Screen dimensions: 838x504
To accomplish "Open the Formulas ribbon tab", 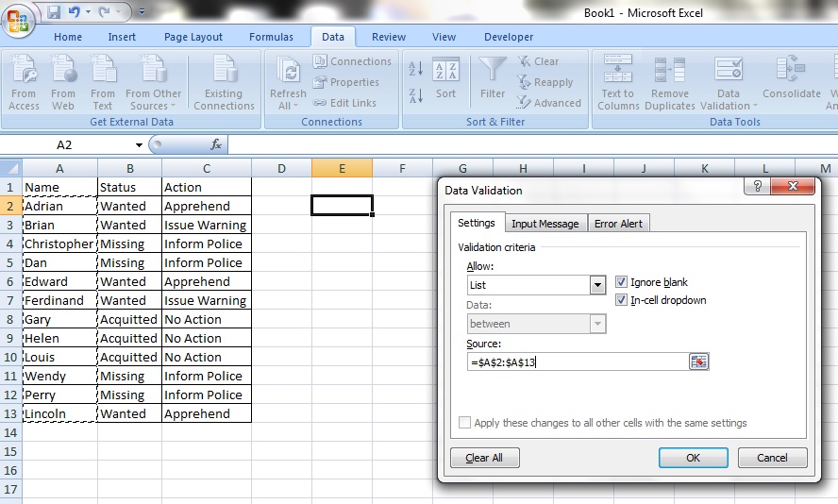I will [271, 37].
